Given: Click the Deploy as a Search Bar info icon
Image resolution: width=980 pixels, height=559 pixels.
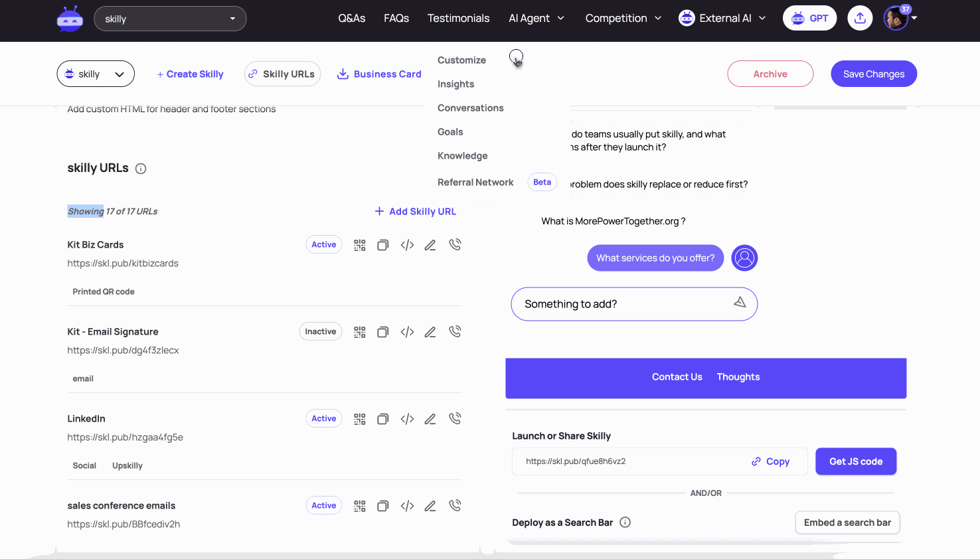Looking at the screenshot, I should (x=625, y=522).
